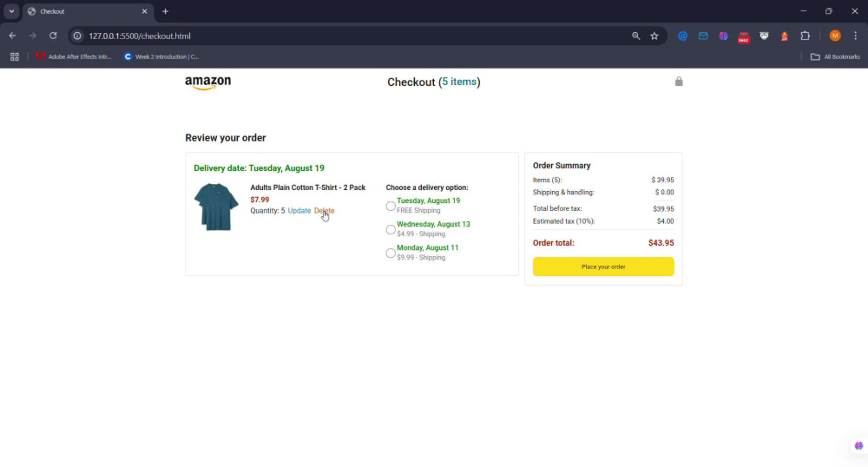This screenshot has width=868, height=467.
Task: Click the Total before tax label
Action: 557,208
